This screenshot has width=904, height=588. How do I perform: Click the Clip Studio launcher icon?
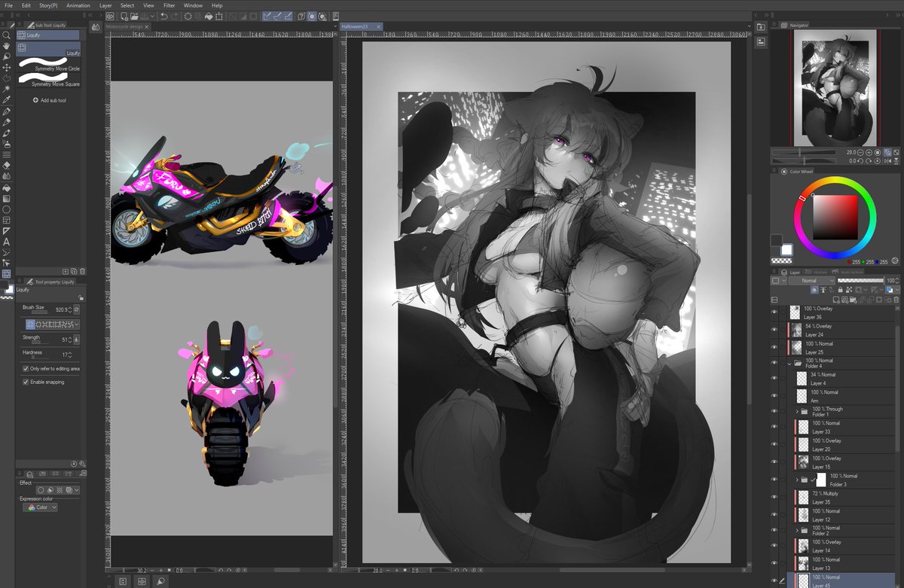(x=110, y=16)
